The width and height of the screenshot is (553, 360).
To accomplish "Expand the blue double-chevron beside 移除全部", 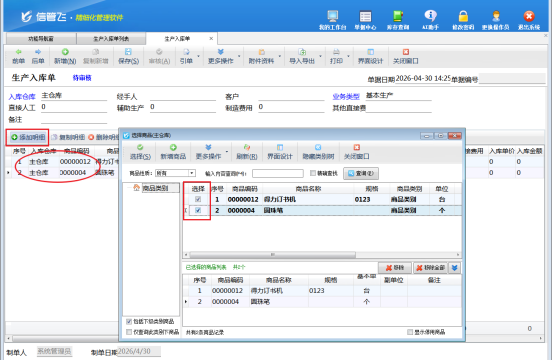I will click(x=455, y=268).
